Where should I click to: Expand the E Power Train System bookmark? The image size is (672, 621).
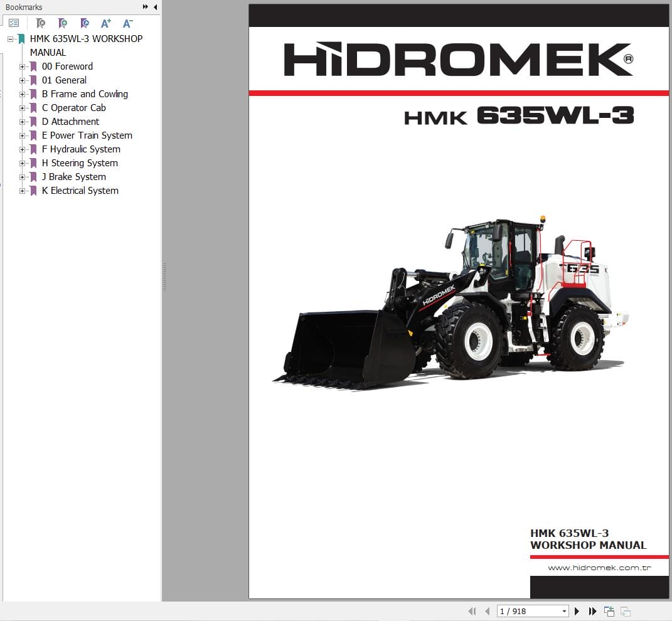point(23,136)
